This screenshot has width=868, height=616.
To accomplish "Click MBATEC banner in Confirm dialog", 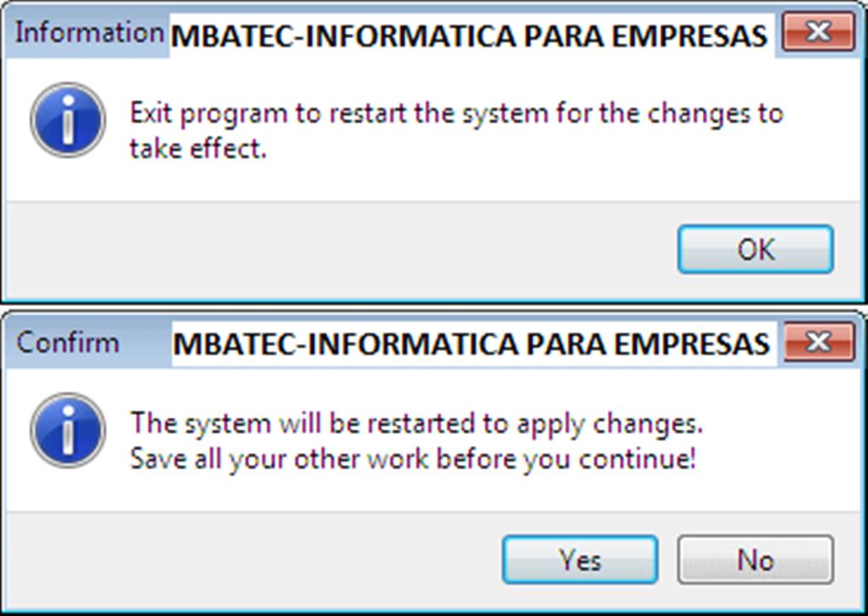I will point(470,345).
